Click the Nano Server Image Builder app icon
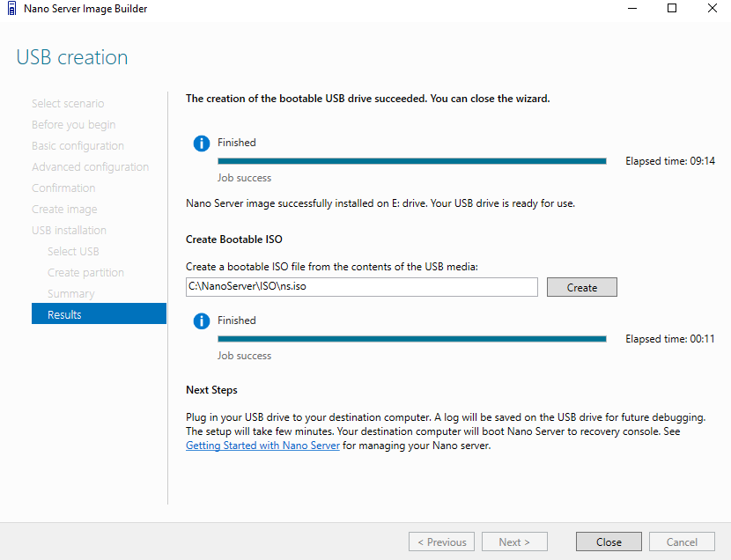 12,9
